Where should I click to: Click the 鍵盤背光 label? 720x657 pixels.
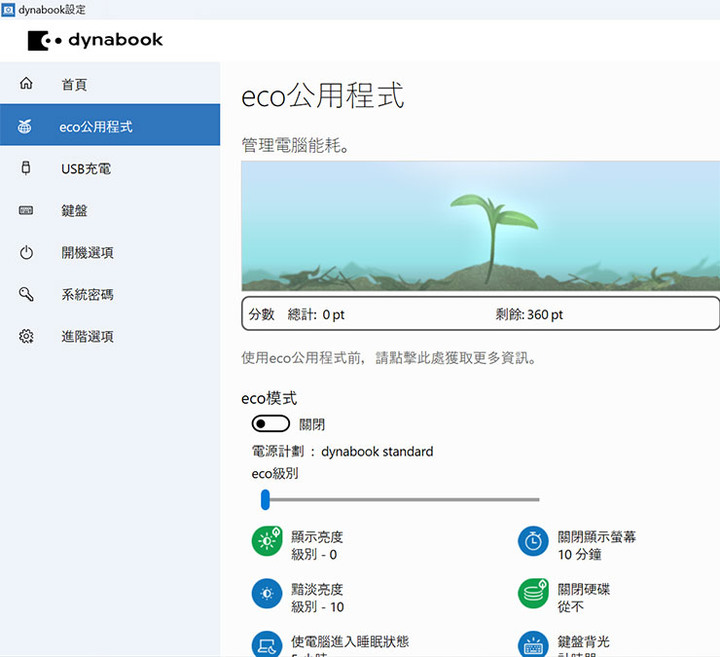pyautogui.click(x=583, y=641)
